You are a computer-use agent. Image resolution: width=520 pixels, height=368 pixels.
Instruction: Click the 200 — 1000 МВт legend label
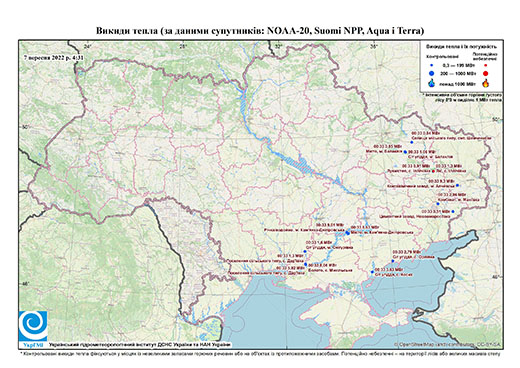click(x=457, y=73)
